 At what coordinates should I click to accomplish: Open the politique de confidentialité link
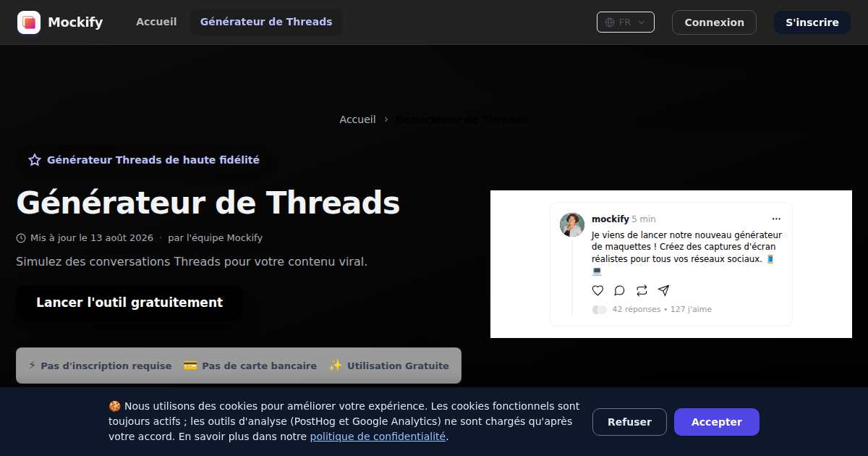pos(378,436)
